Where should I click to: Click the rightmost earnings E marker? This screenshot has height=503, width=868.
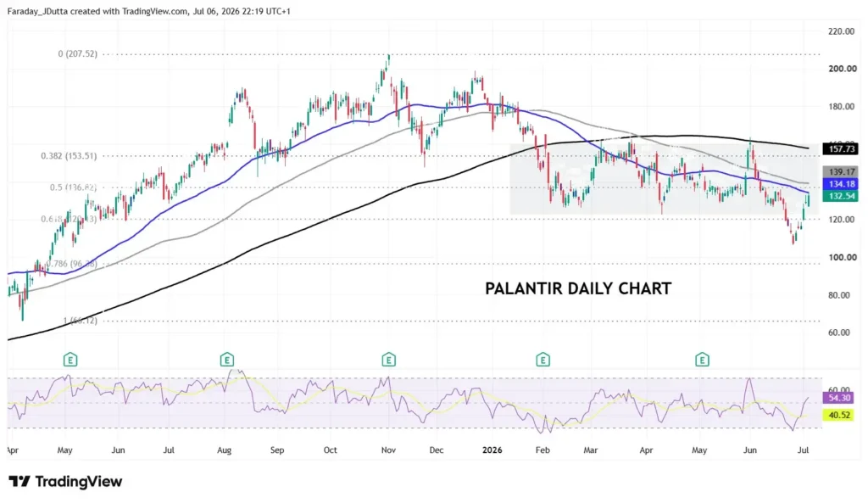click(702, 360)
